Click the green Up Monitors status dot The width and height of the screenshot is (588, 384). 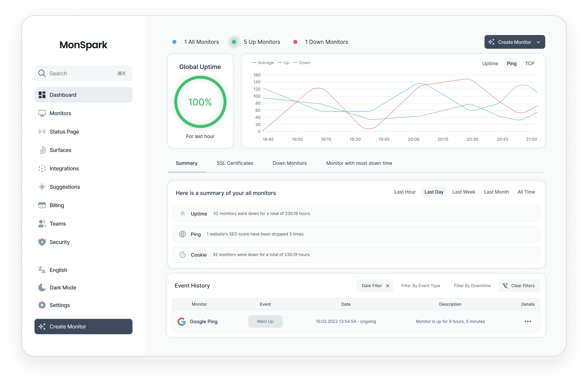click(x=234, y=42)
